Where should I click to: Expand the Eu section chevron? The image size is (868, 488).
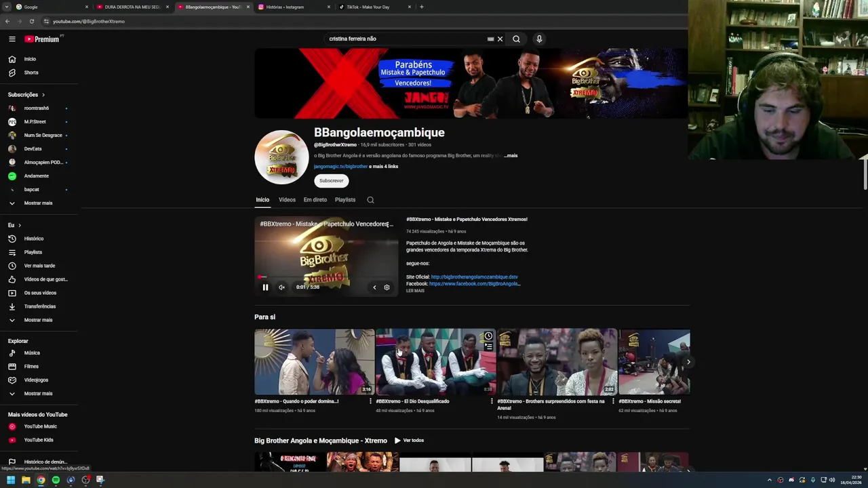coord(20,225)
